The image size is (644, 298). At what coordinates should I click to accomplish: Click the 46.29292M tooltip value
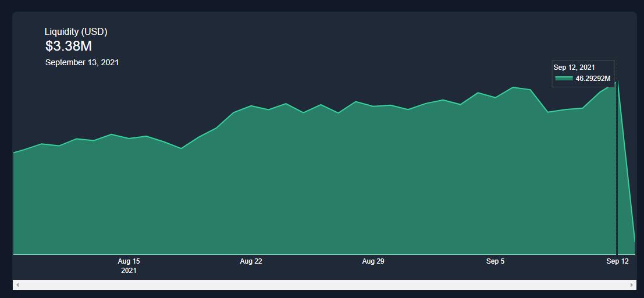(x=593, y=79)
